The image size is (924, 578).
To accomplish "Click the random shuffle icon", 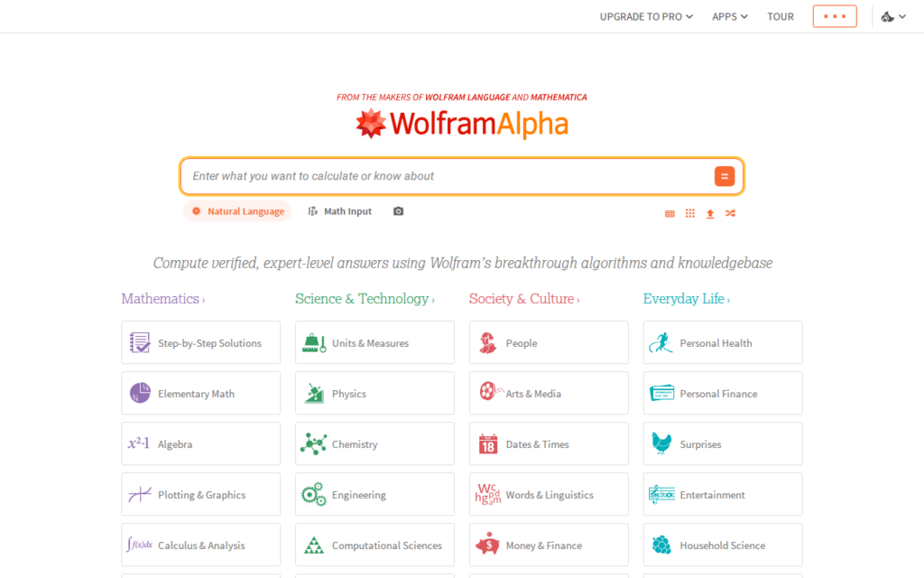I will point(730,213).
